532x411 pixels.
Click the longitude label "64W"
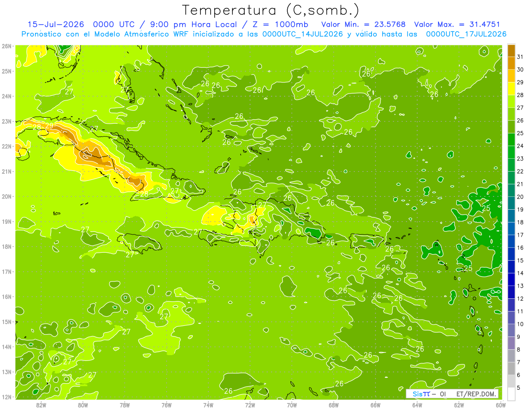(x=417, y=405)
